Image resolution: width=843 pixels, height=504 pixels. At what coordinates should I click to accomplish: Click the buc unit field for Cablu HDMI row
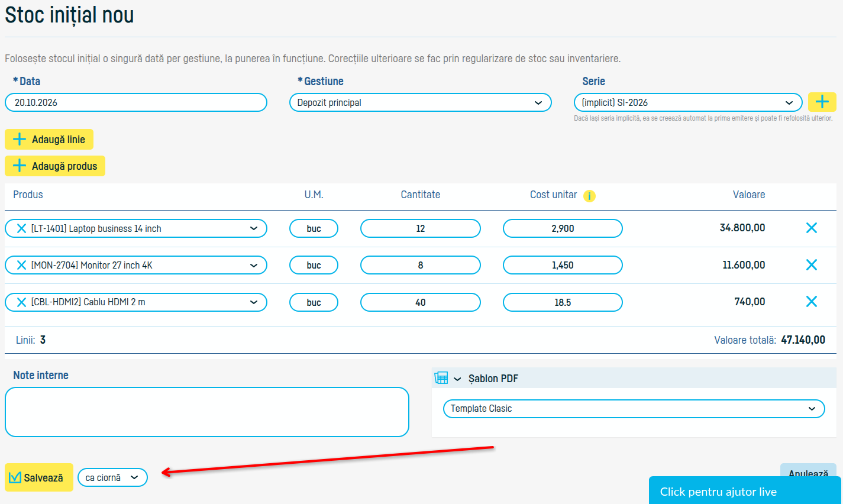[x=314, y=302]
